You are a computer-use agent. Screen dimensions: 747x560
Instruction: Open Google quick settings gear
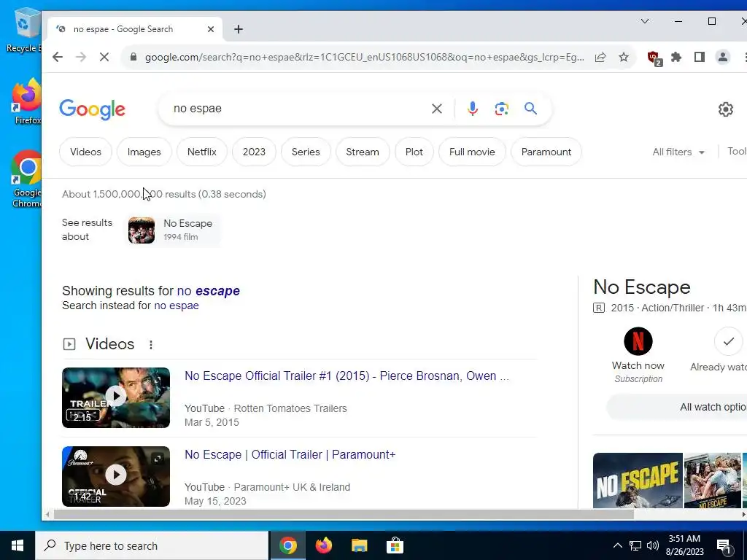726,109
